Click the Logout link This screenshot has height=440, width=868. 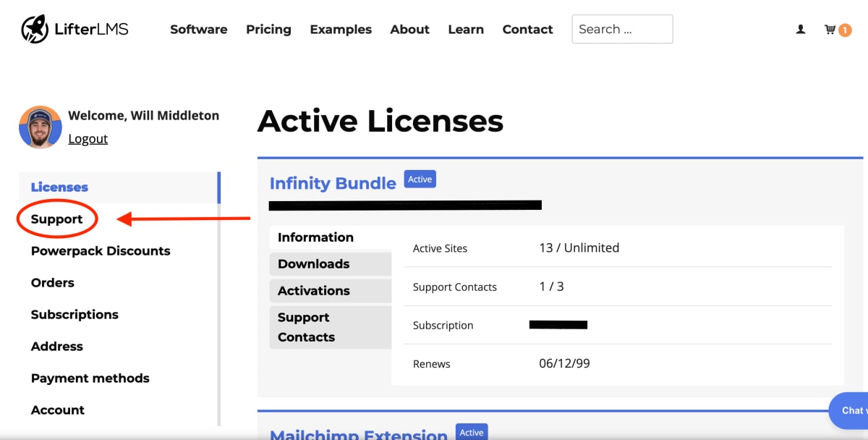[88, 139]
